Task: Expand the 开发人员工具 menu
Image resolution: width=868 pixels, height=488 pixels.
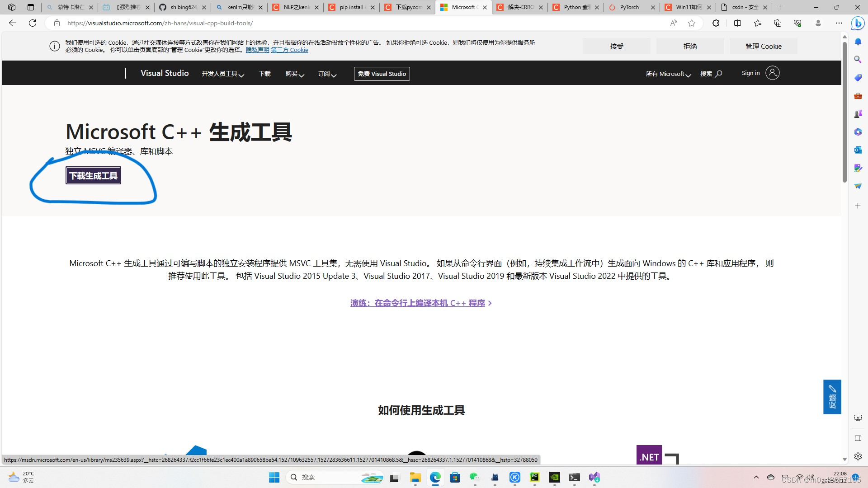Action: (x=222, y=74)
